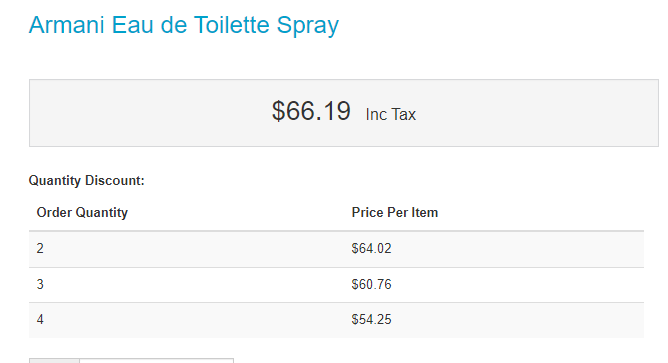Click the discount table header row
Image resolution: width=668 pixels, height=363 pixels.
click(336, 213)
